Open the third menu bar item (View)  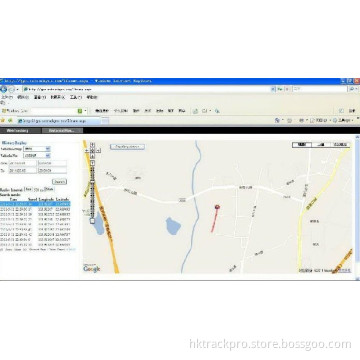[40, 97]
